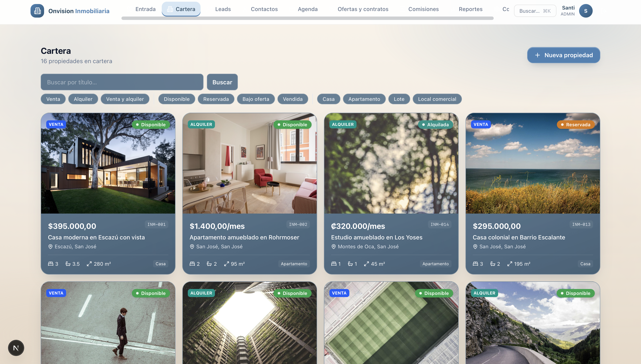Screen dimensions: 641x364
Task: Click the navigation tabs horizontal scrollbar
Action: pyautogui.click(x=307, y=18)
